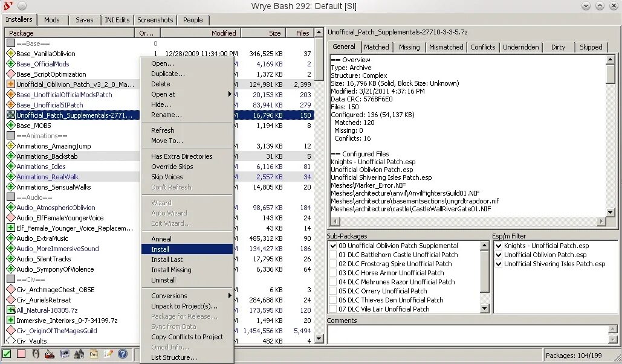The width and height of the screenshot is (622, 364).
Task: Click status icon of Base_VanillaOblivion
Action: pos(11,54)
